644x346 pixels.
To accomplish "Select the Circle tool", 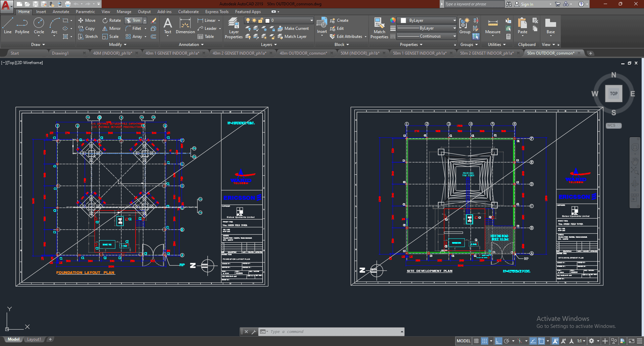I will tap(39, 26).
